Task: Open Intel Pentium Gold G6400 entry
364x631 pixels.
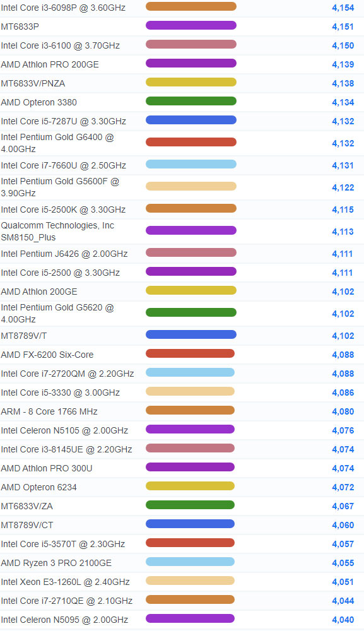Action: click(x=57, y=143)
